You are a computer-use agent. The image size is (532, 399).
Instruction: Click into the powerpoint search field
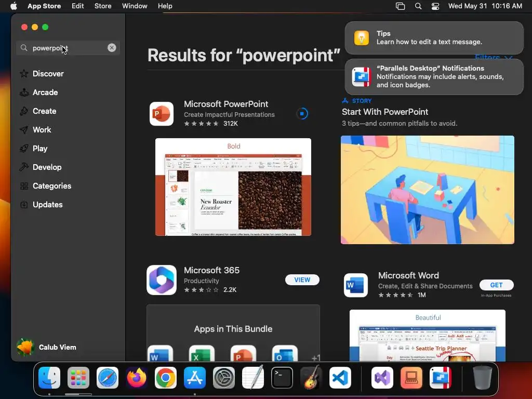(68, 48)
